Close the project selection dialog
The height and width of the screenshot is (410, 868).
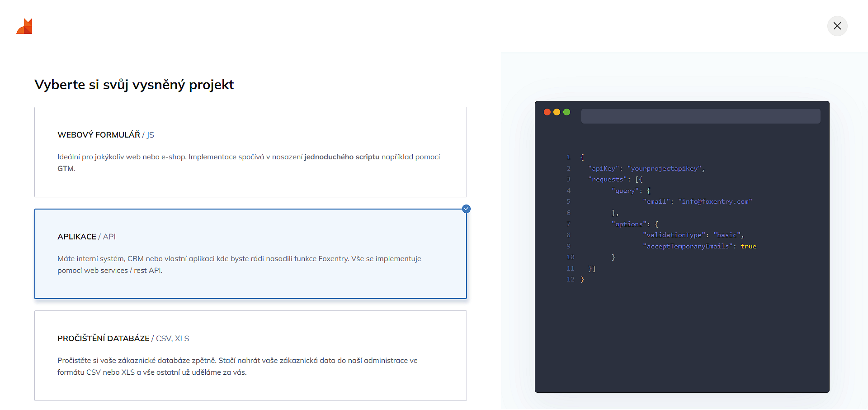pyautogui.click(x=837, y=26)
